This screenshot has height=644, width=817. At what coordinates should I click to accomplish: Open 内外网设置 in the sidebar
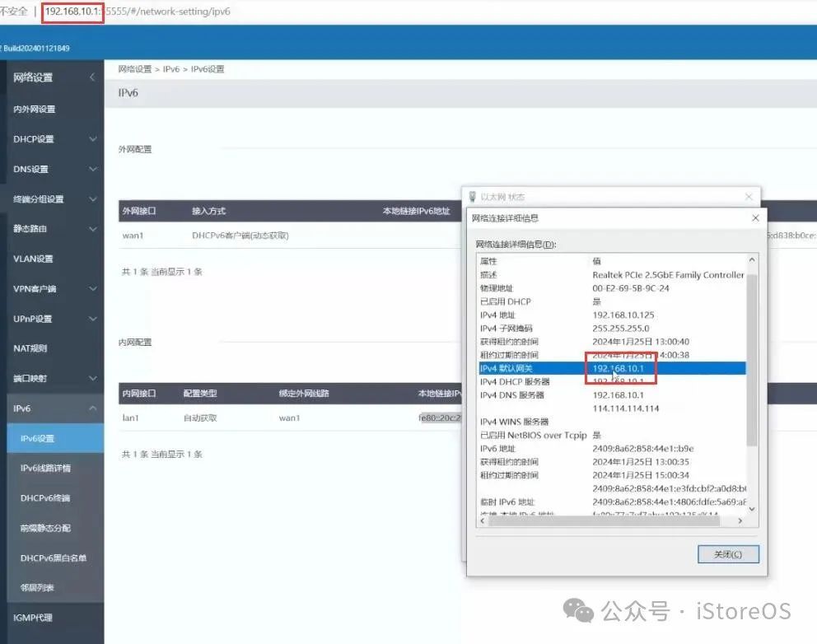click(x=35, y=109)
